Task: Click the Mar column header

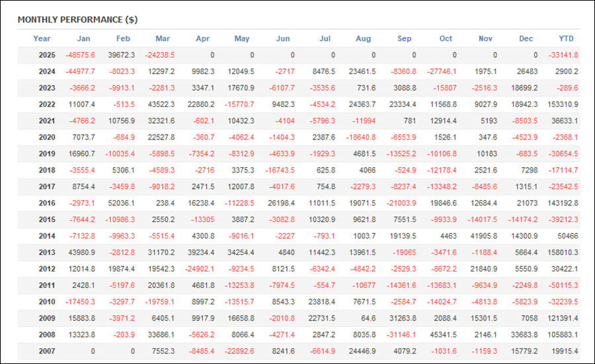Action: (162, 38)
